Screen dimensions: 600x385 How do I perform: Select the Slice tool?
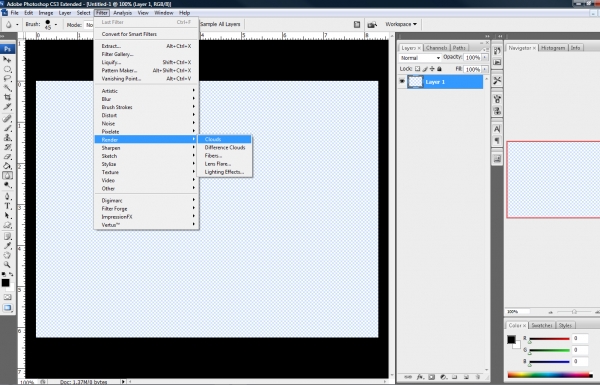click(x=7, y=107)
